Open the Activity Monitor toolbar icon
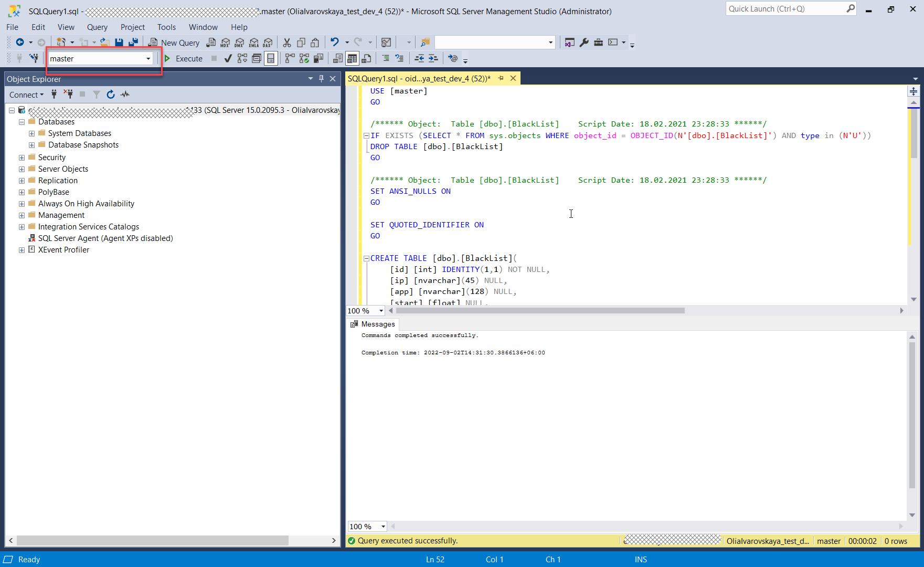 pyautogui.click(x=386, y=43)
